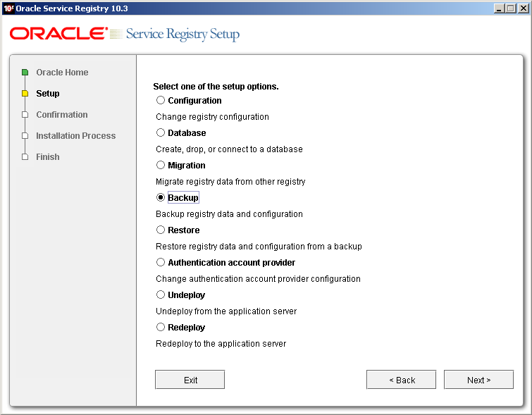Click the Finish step label
This screenshot has width=532, height=415.
click(x=48, y=157)
